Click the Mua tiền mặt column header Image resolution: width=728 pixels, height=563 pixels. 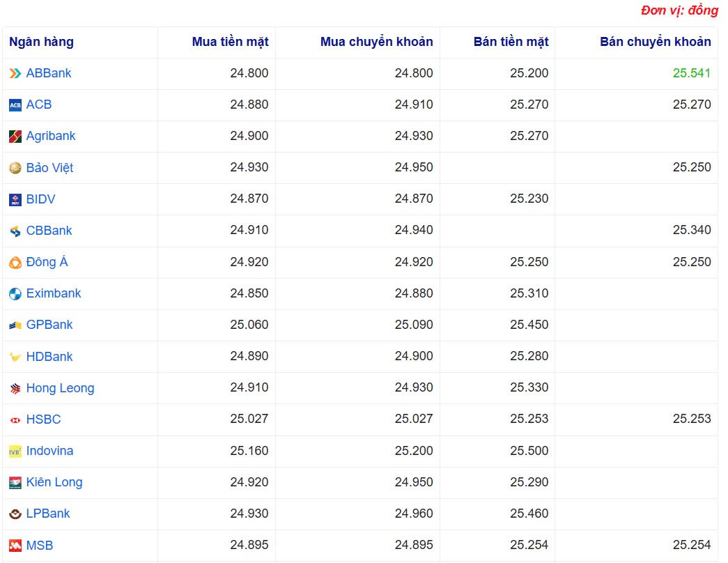230,42
